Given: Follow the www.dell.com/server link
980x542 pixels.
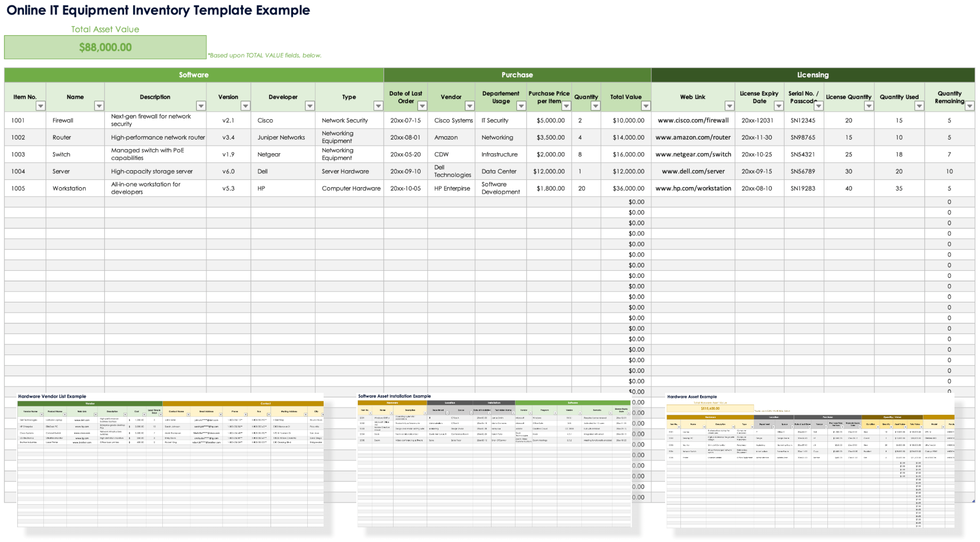Looking at the screenshot, I should click(693, 172).
